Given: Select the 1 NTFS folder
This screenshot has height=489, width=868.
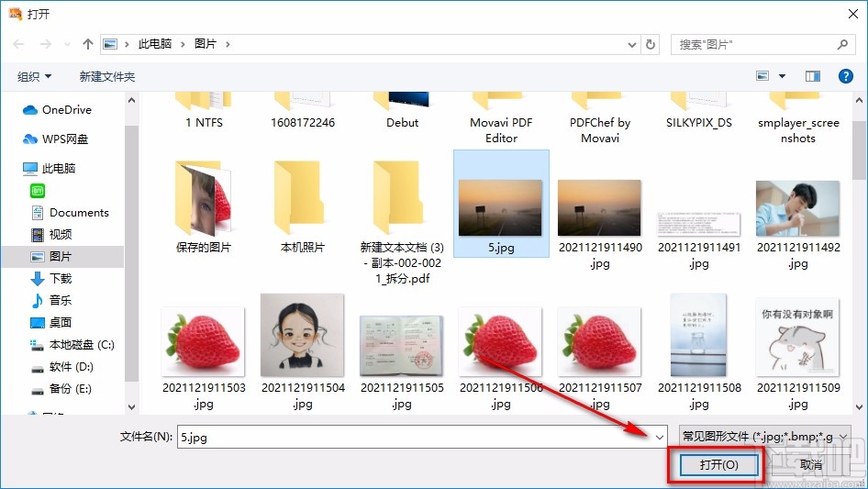Looking at the screenshot, I should 204,111.
